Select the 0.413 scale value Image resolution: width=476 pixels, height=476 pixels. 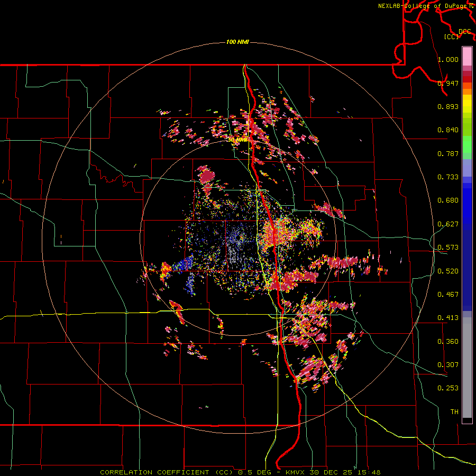coord(448,318)
